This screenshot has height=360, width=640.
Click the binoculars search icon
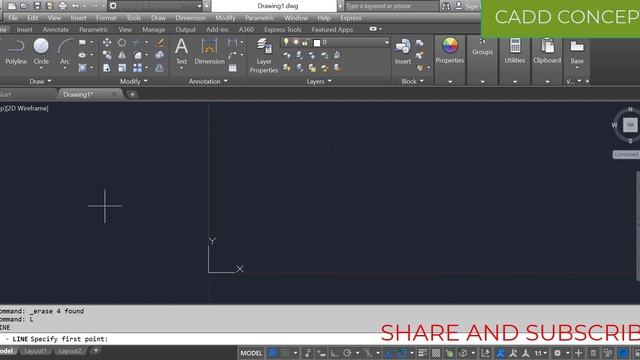[x=446, y=6]
